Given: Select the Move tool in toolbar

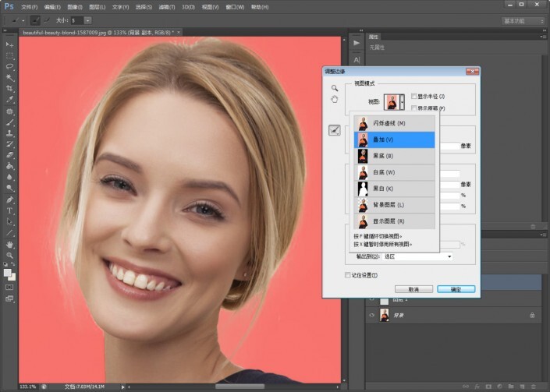Looking at the screenshot, I should [x=10, y=44].
